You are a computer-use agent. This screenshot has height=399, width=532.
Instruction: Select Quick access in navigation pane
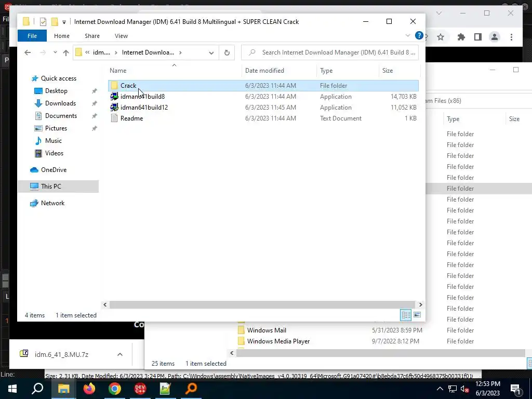(x=58, y=78)
